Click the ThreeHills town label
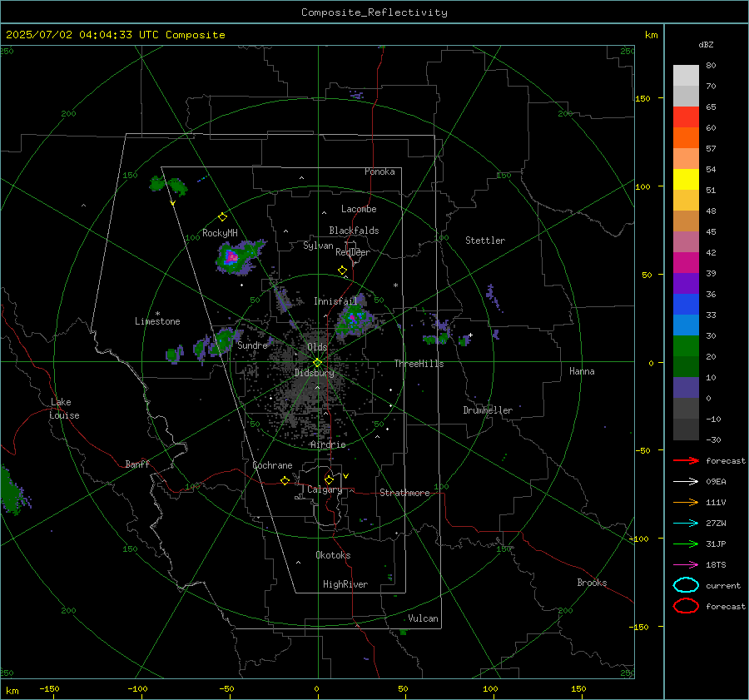 pyautogui.click(x=419, y=364)
